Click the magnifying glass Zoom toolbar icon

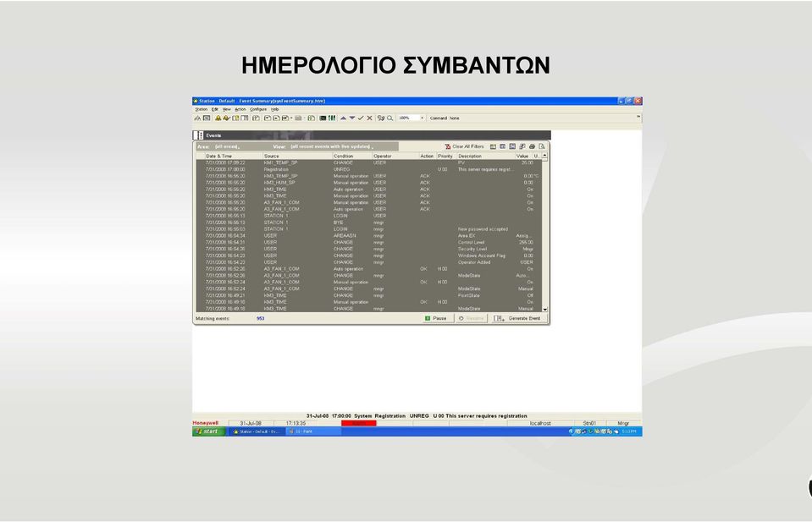(x=390, y=118)
